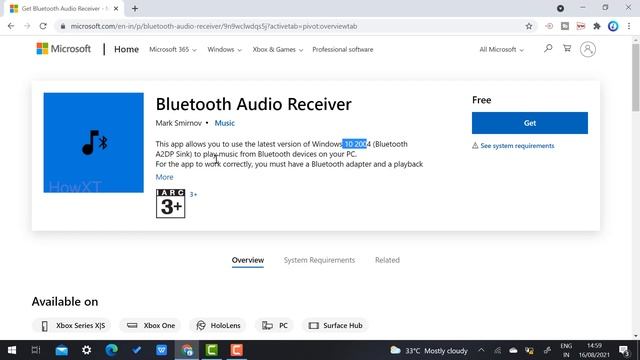Expand the All Microsoft dropdown
The height and width of the screenshot is (360, 640).
pyautogui.click(x=501, y=49)
